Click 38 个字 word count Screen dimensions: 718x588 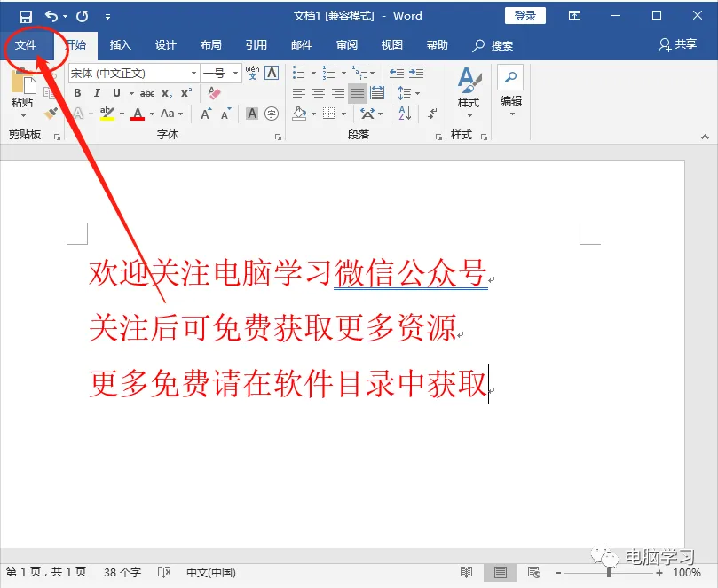122,572
